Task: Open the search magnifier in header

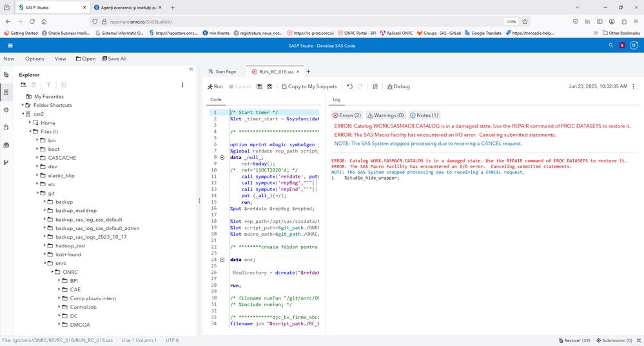Action: coord(611,46)
